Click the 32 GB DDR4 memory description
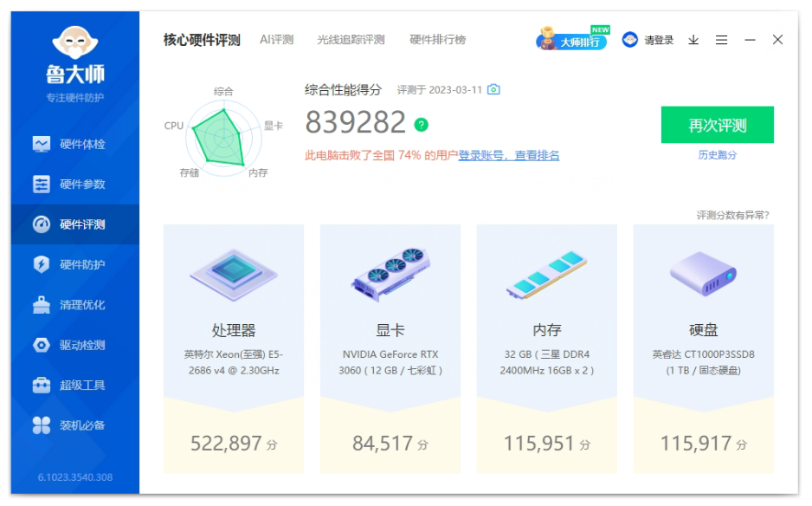This screenshot has width=812, height=506. (547, 362)
